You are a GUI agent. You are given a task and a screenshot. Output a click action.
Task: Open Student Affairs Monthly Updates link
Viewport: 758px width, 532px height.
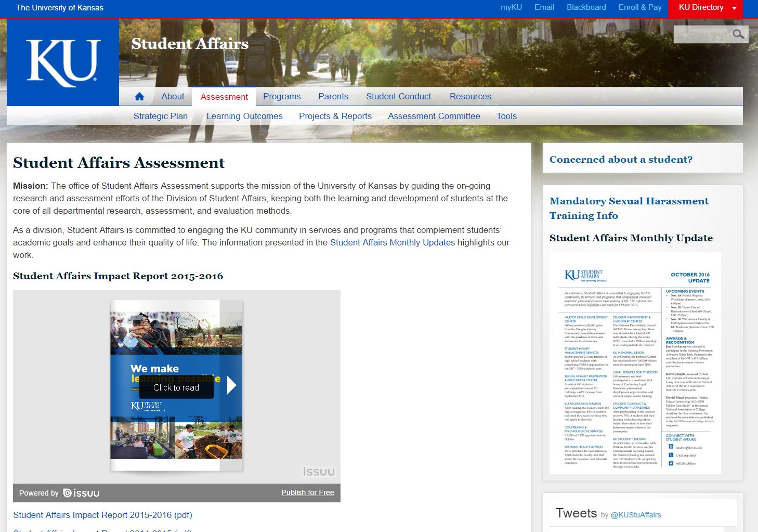(x=393, y=243)
